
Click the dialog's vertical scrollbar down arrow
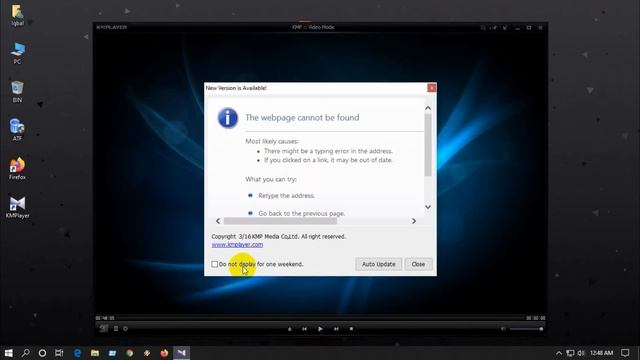(428, 207)
